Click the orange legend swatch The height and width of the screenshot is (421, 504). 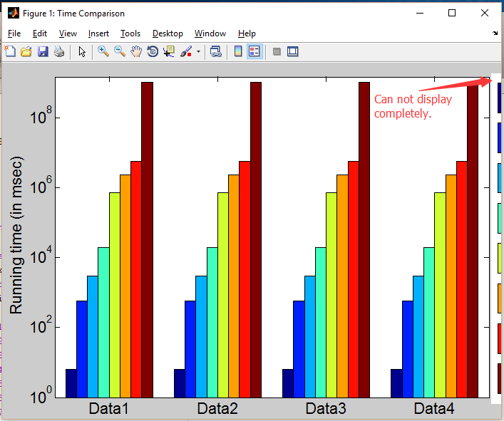point(500,298)
